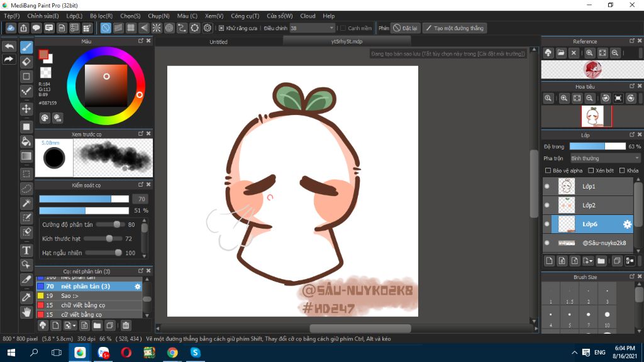This screenshot has width=644, height=362.
Task: Hide the Lớp2 layer visibility dot
Action: (547, 206)
